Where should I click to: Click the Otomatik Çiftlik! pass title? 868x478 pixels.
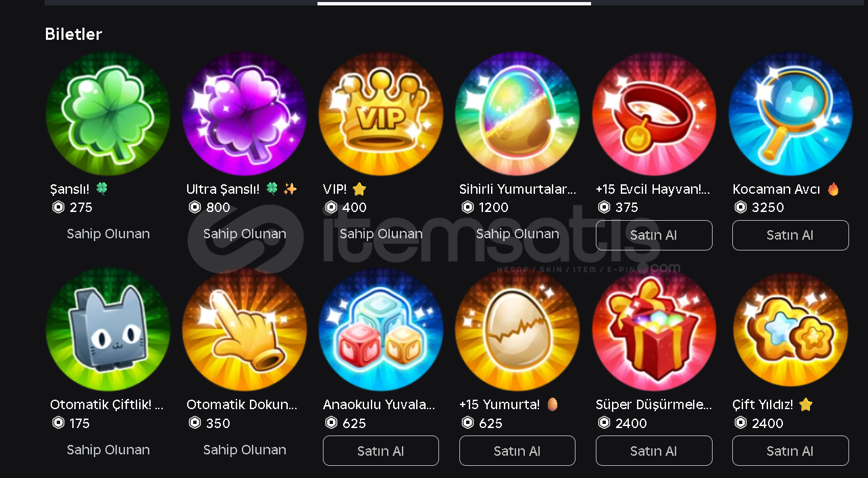107,405
